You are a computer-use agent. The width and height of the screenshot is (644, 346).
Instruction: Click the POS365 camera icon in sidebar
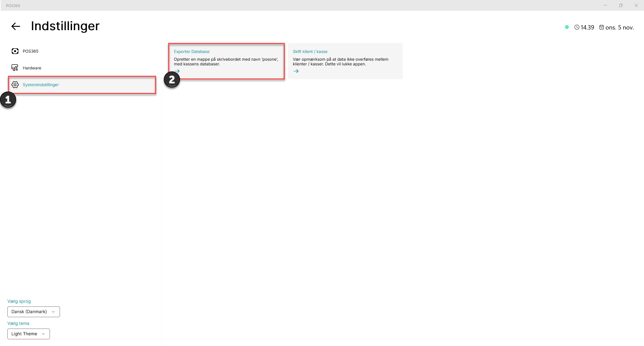click(15, 51)
